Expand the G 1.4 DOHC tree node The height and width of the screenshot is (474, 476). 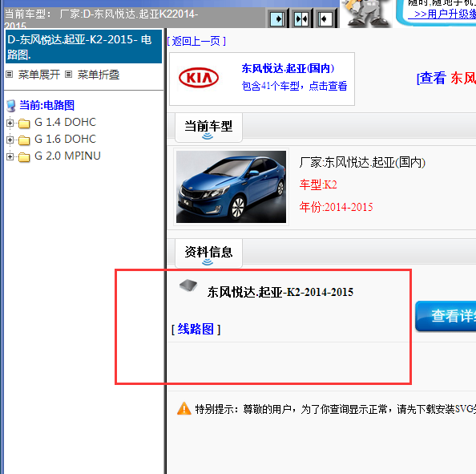click(10, 123)
